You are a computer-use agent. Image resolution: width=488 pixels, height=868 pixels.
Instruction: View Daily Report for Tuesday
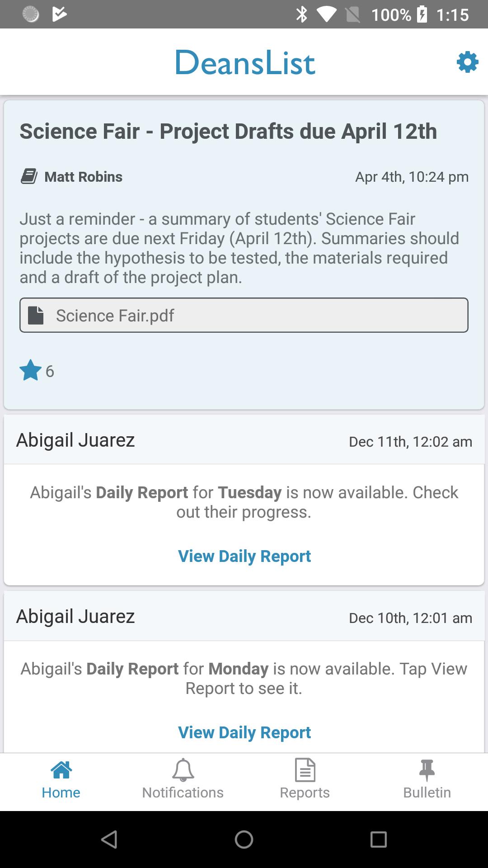(244, 556)
